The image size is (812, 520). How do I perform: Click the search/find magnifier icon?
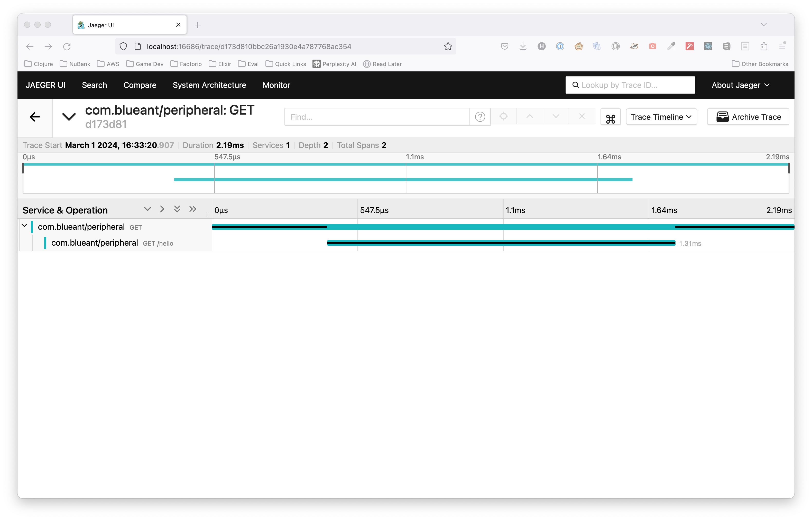click(x=575, y=85)
